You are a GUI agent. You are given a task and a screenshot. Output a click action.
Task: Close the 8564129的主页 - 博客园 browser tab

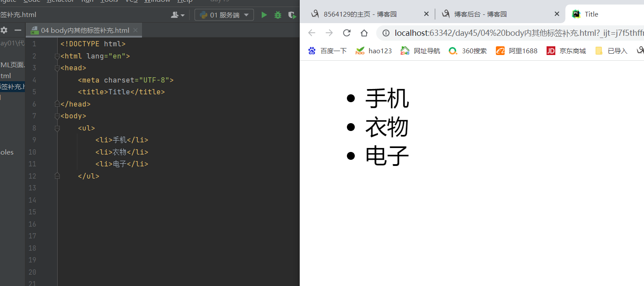pyautogui.click(x=426, y=14)
